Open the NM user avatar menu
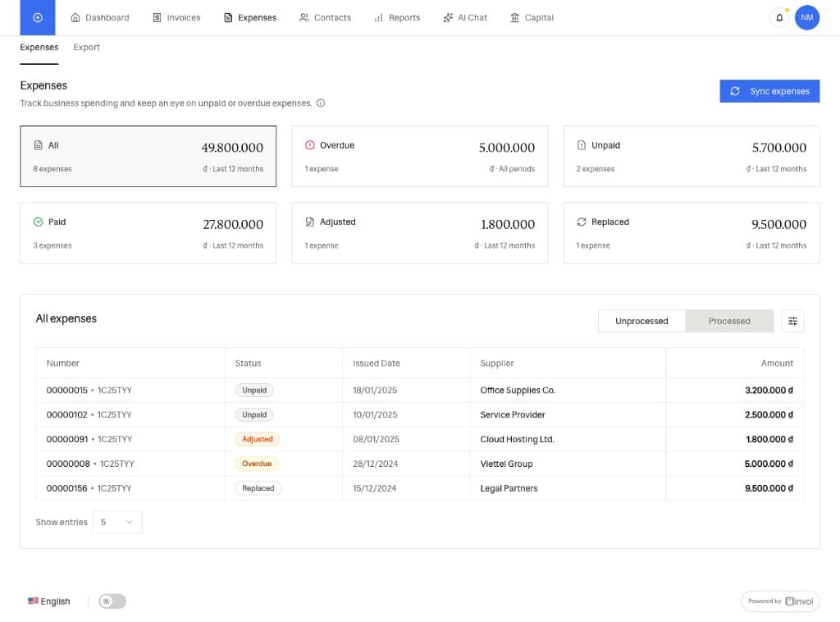The height and width of the screenshot is (622, 840). coord(807,18)
